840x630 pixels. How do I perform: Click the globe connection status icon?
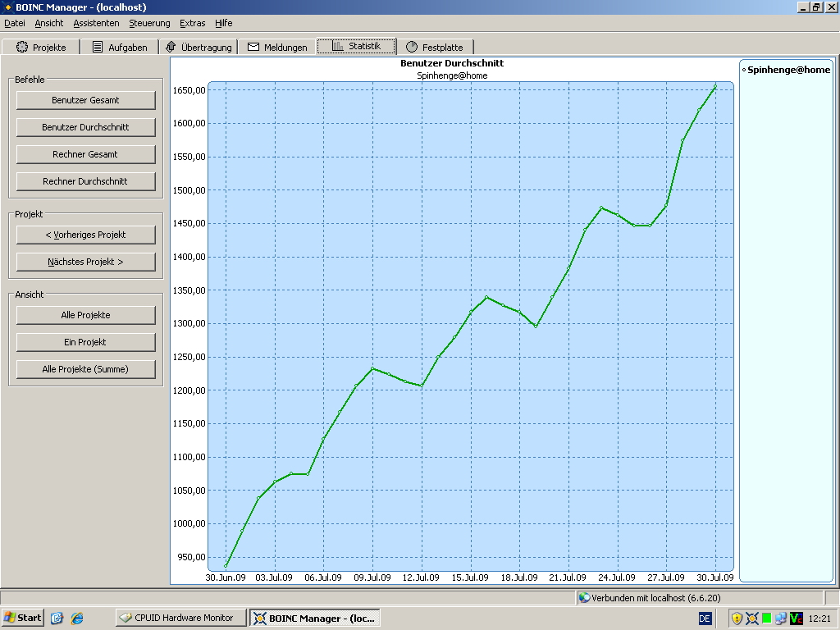pos(584,598)
